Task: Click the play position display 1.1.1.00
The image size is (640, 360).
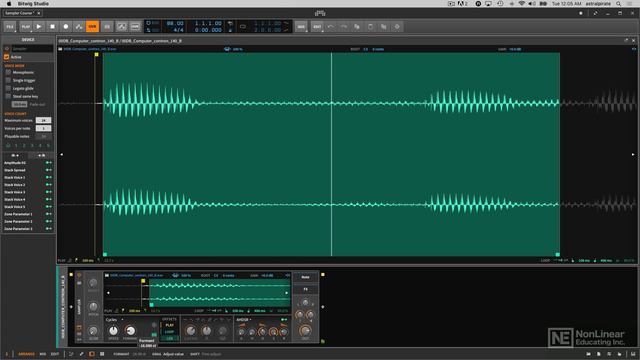Action: point(208,23)
